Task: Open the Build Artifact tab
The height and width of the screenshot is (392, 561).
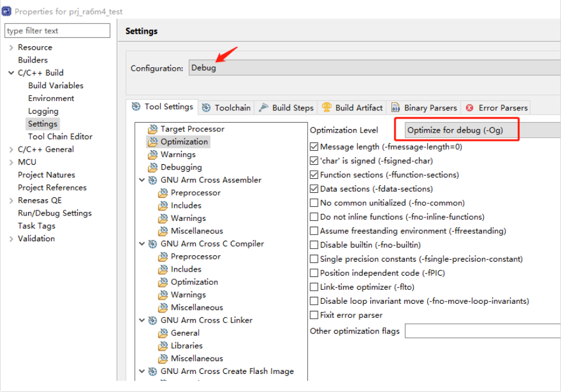Action: (x=352, y=107)
